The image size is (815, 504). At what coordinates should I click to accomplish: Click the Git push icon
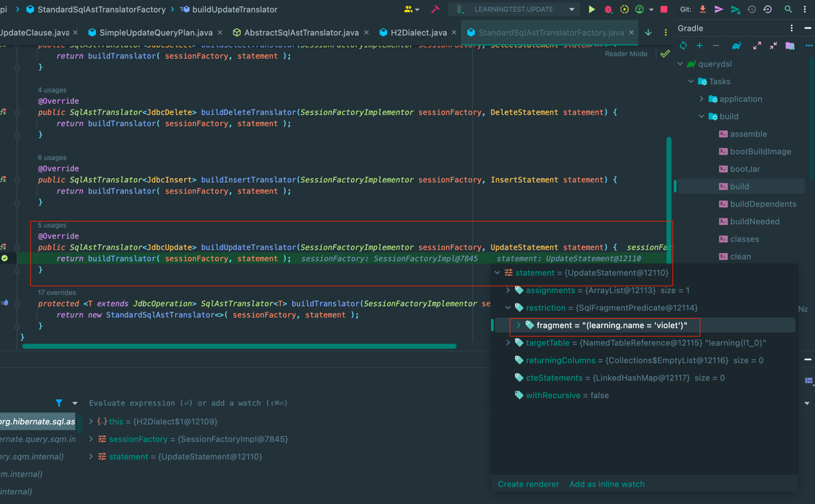(x=735, y=9)
